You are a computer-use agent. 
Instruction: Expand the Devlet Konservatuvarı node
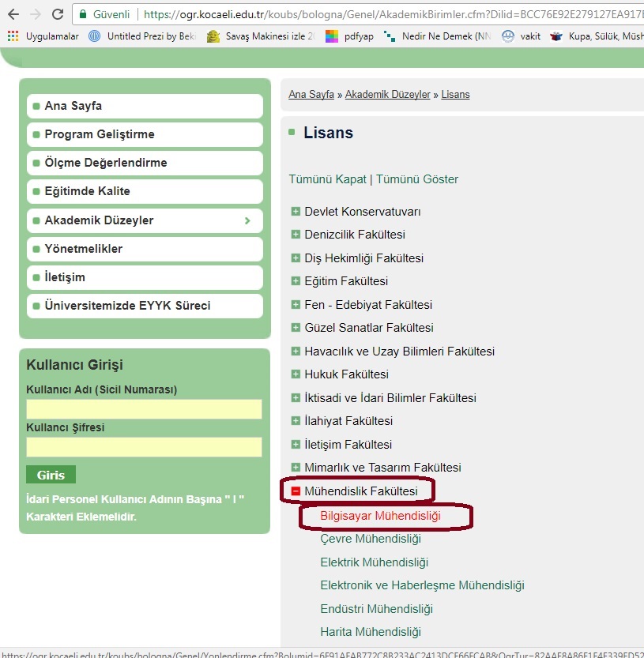296,212
